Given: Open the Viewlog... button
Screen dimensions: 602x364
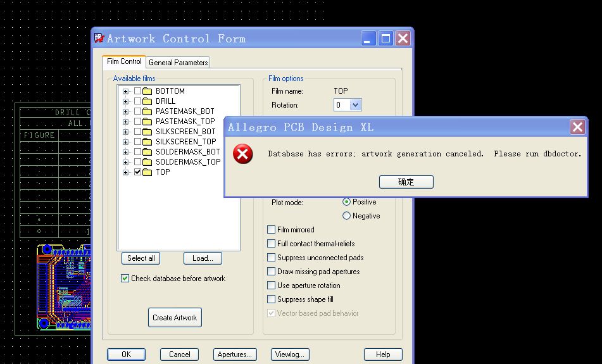Looking at the screenshot, I should (x=290, y=355).
